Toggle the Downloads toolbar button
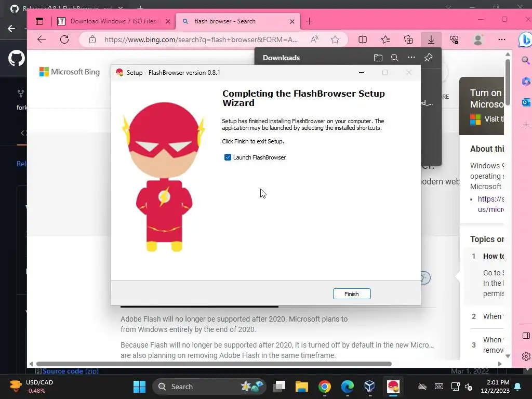The image size is (532, 399). pos(431,39)
